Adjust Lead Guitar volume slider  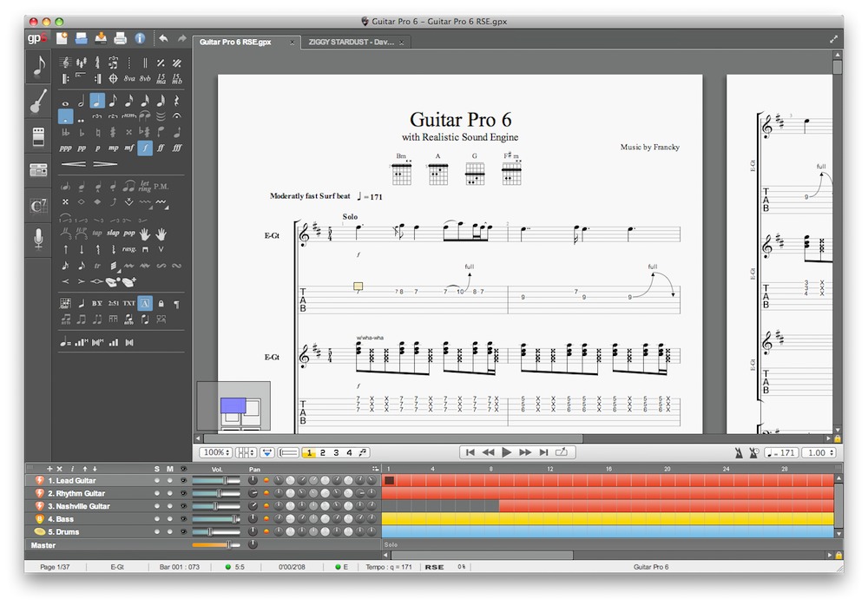click(216, 481)
